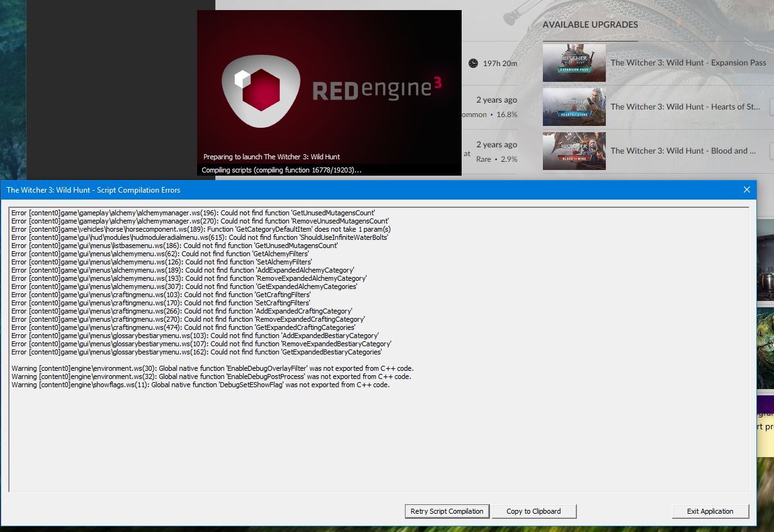The width and height of the screenshot is (774, 532).
Task: Close the Script Compilation Errors dialog
Action: 747,190
